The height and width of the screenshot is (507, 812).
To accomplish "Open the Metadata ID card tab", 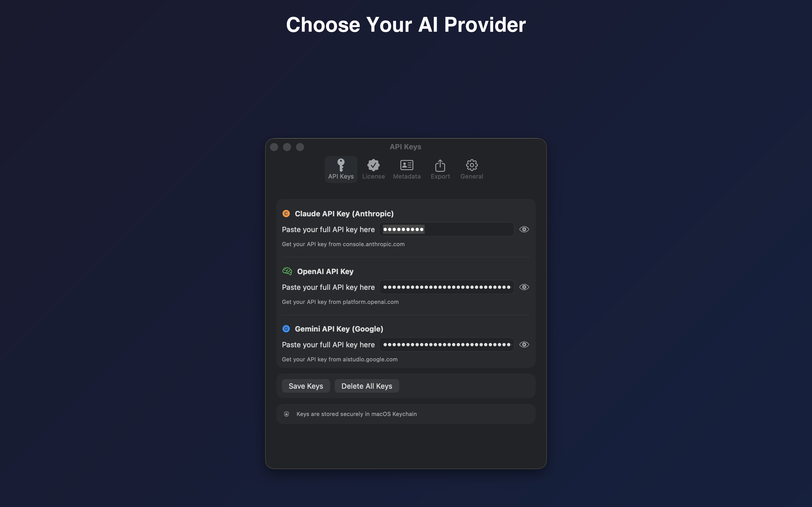I will point(407,169).
